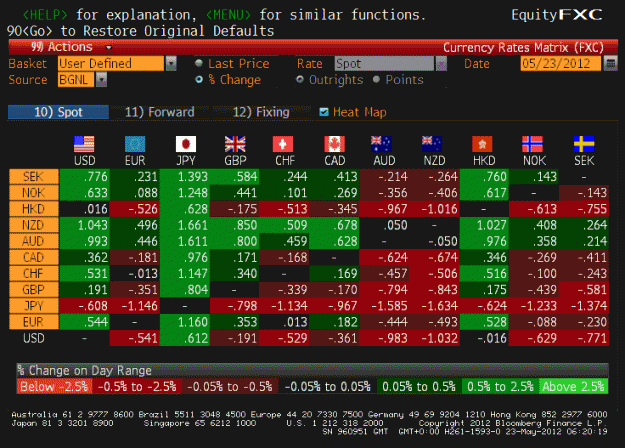Click the .776 cell in SEK row
Image resolution: width=625 pixels, height=448 pixels.
[84, 177]
